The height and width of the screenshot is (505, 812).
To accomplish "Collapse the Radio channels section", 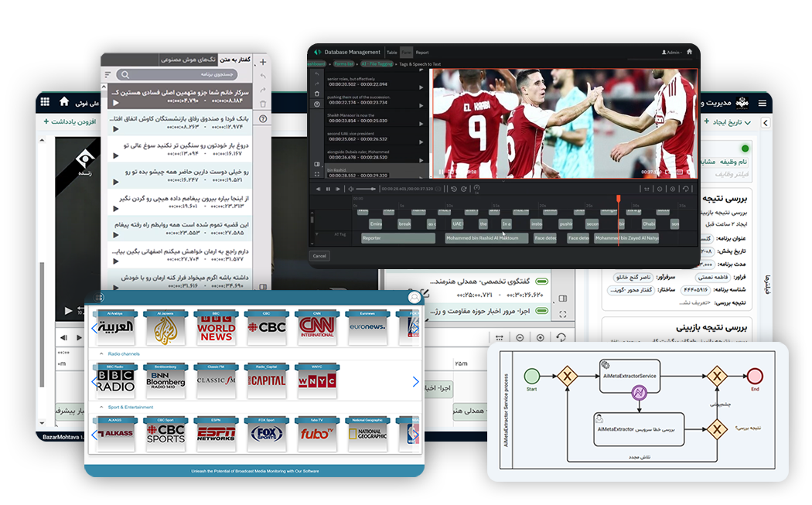I will [x=101, y=353].
